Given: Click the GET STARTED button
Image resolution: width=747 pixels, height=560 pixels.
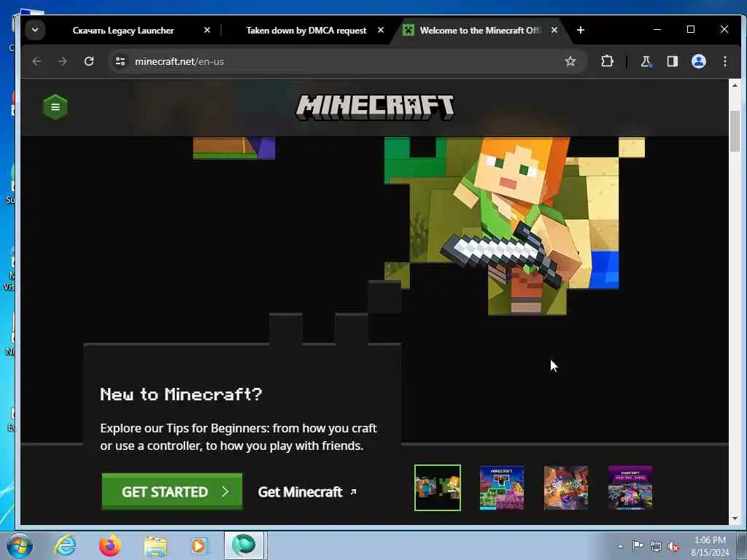Looking at the screenshot, I should click(172, 491).
